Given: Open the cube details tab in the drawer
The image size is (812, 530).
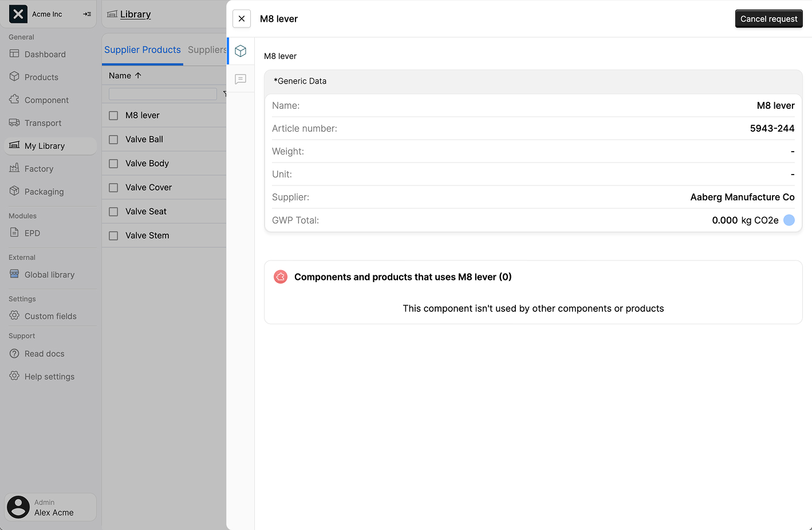Looking at the screenshot, I should 240,50.
